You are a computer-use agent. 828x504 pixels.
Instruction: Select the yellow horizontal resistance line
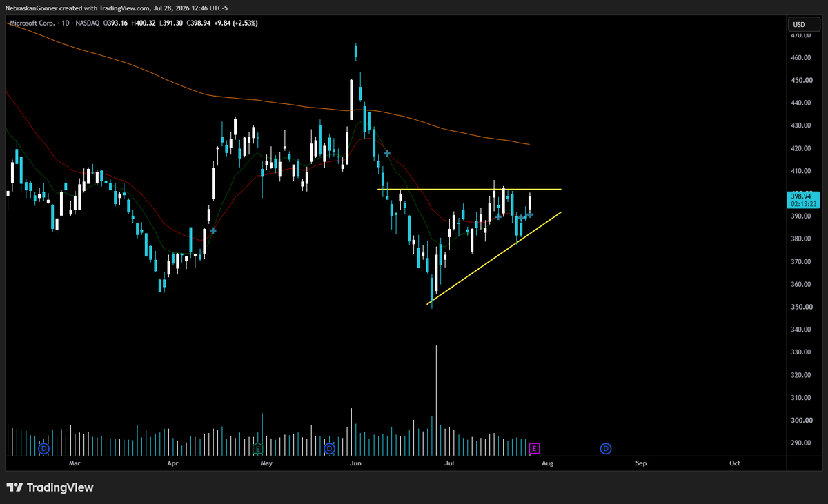click(469, 189)
